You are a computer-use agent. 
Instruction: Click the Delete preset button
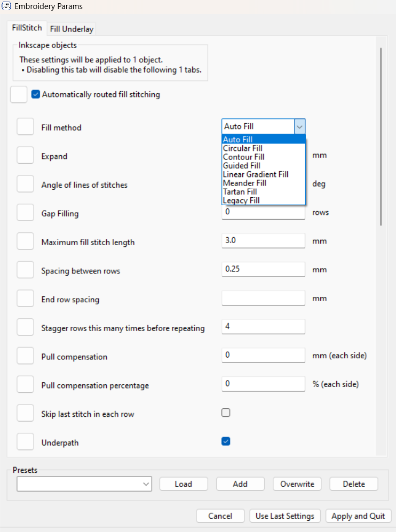(x=354, y=484)
